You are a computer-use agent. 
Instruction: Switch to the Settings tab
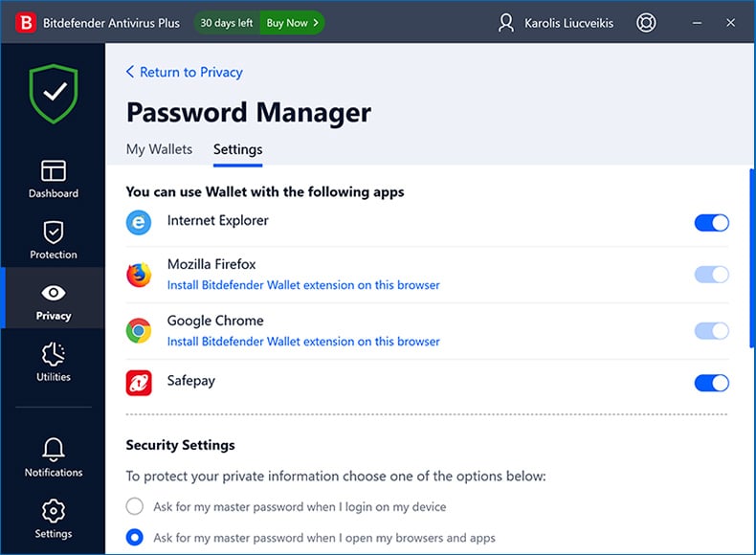pos(237,149)
